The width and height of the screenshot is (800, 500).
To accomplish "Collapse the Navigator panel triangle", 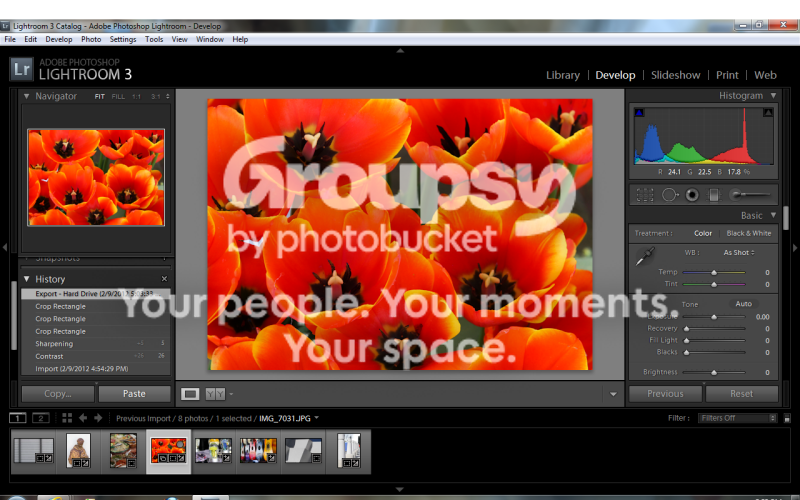I will point(26,96).
